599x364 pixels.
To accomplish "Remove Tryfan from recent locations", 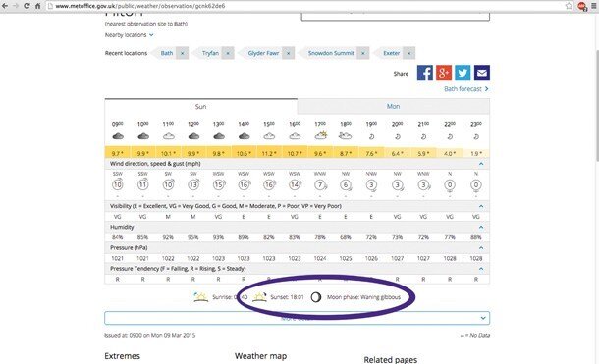I will coord(228,53).
